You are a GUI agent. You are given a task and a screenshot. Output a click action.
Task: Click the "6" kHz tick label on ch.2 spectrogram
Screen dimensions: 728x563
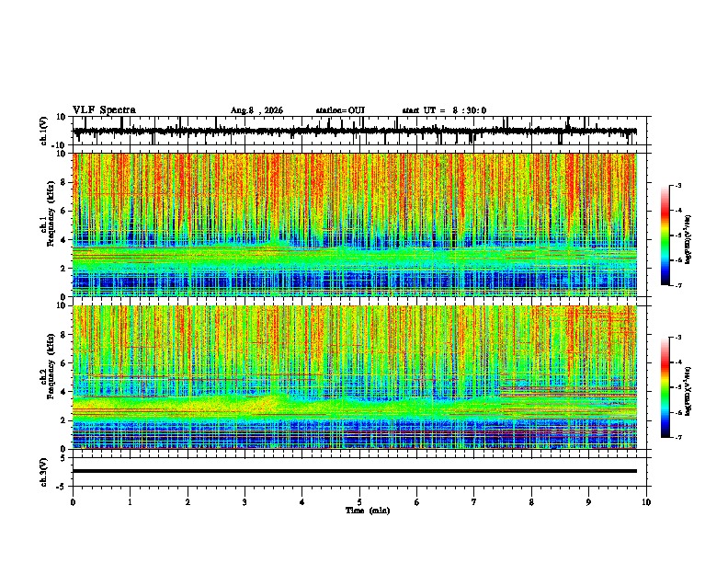(63, 363)
